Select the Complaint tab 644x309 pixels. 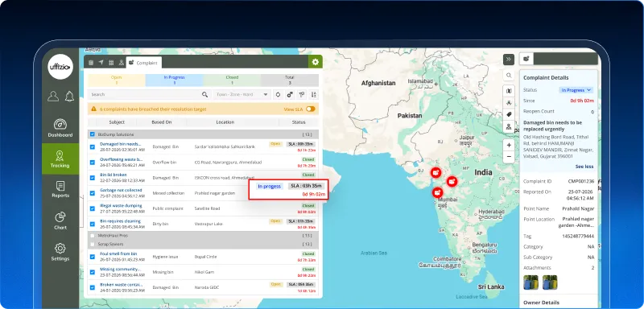[x=144, y=63]
